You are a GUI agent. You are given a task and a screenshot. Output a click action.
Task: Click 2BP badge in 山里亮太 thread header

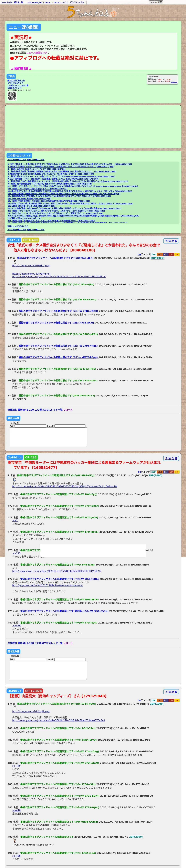[153, 700]
